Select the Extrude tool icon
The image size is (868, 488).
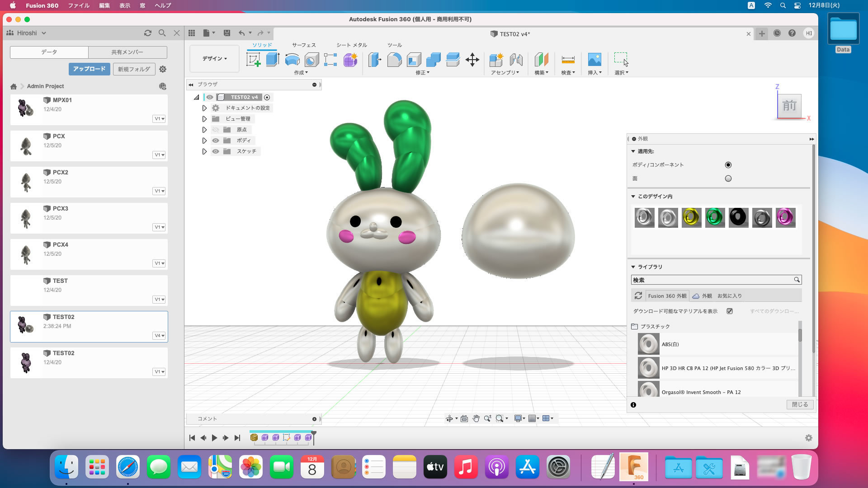(x=273, y=59)
